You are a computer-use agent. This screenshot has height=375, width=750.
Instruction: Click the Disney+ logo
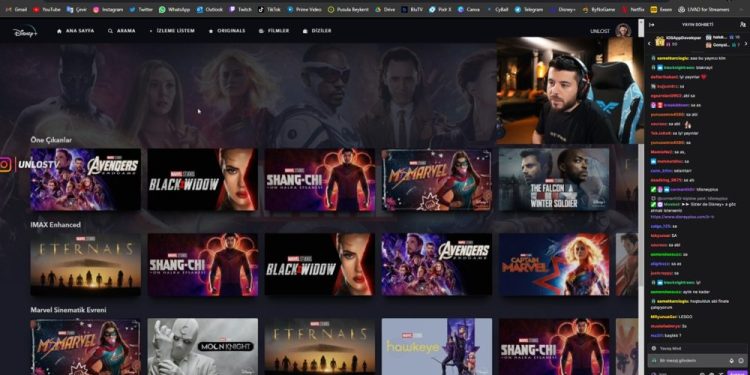[x=25, y=31]
